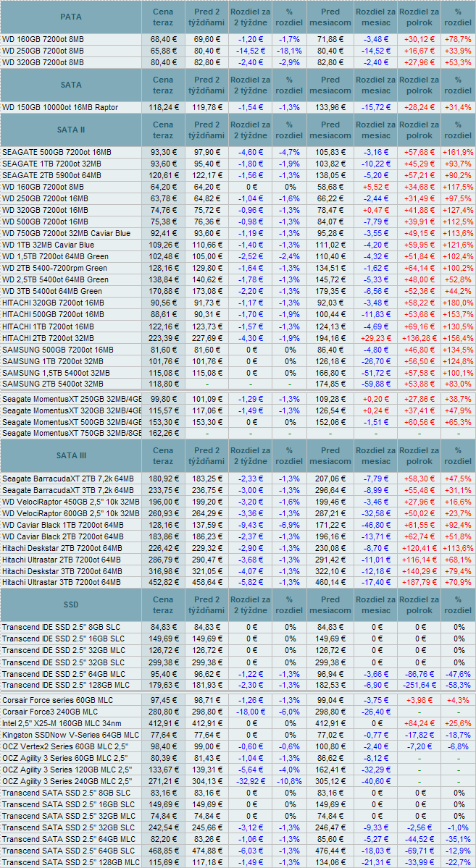This screenshot has height=868, width=476.
Task: Click 296,64 € month-ago price BarracudaXT 3TB
Action: (x=330, y=490)
